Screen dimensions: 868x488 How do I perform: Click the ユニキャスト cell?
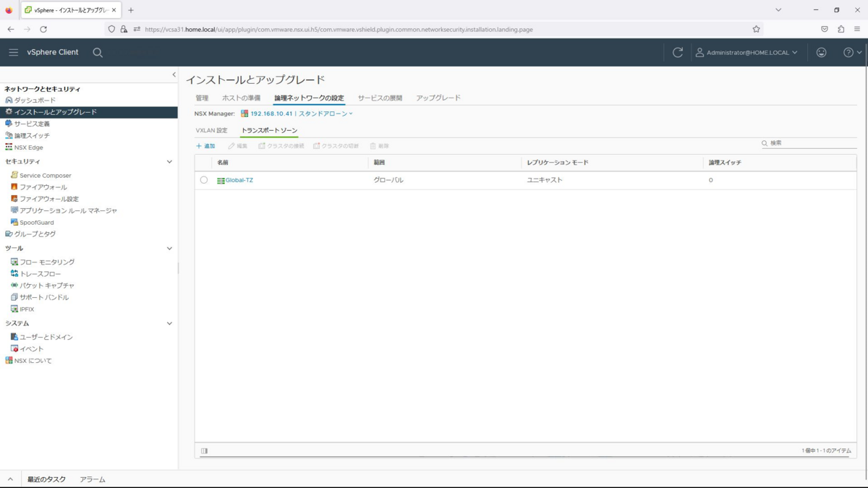point(545,180)
